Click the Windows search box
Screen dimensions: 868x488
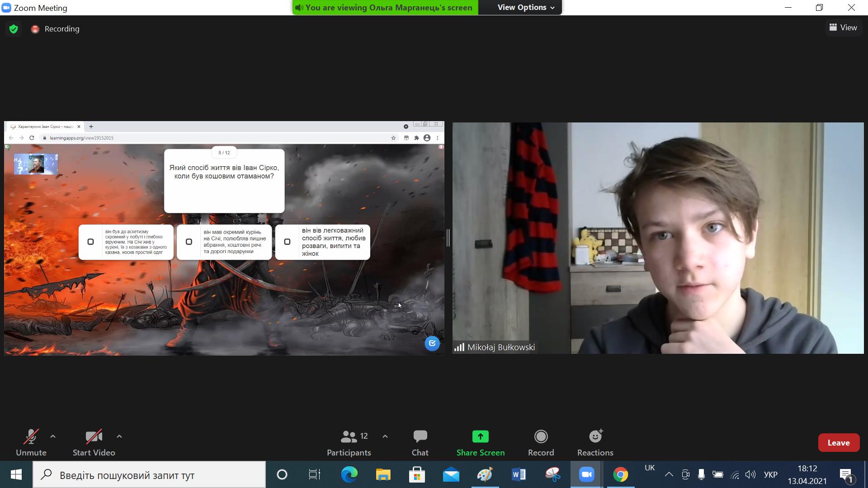tap(149, 475)
